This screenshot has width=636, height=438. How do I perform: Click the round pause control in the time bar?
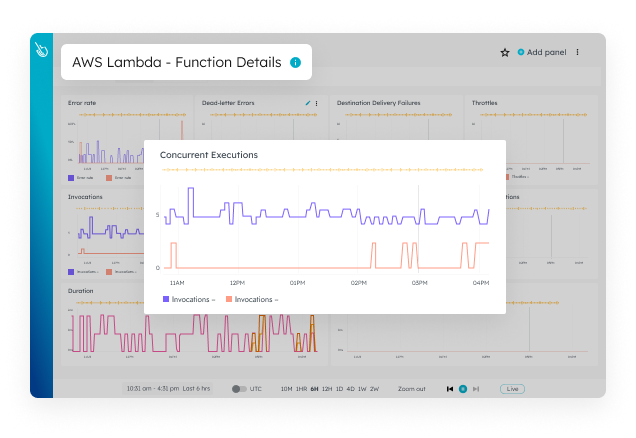[463, 389]
